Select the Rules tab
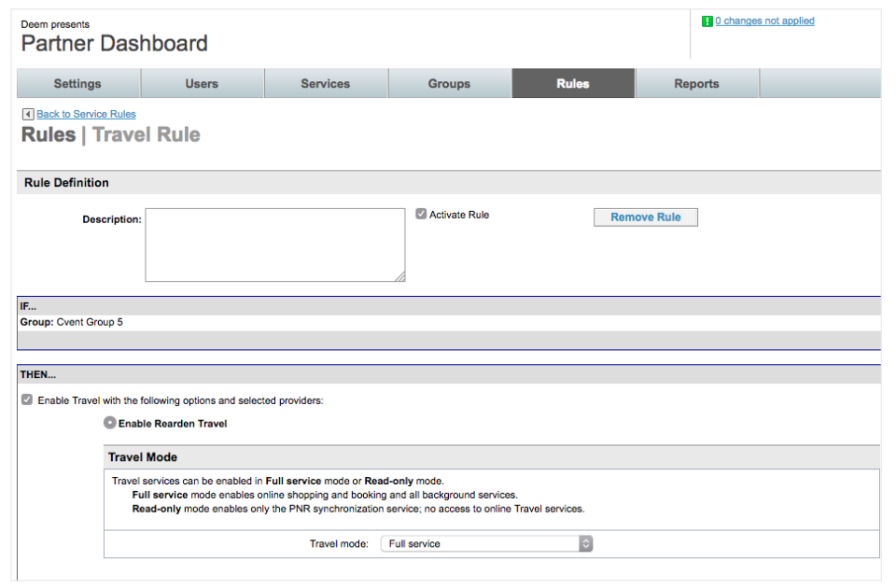 point(572,84)
